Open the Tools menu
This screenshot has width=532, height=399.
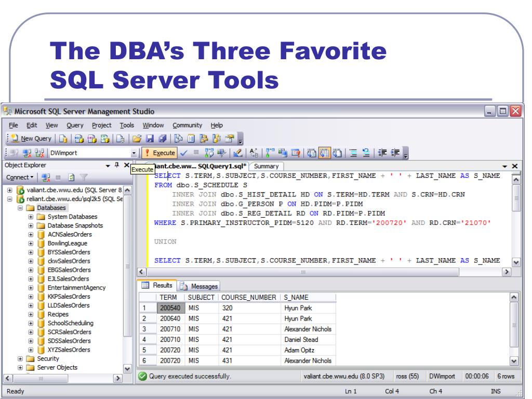[127, 125]
